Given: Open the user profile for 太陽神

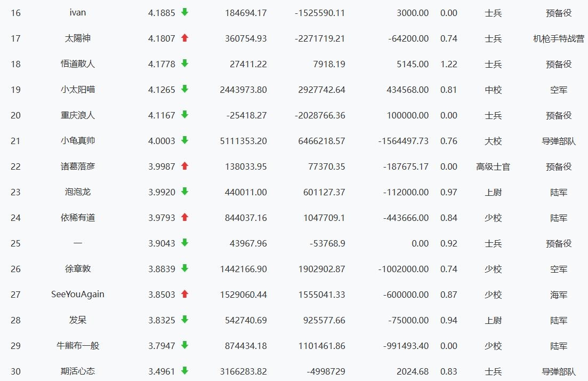Looking at the screenshot, I should (78, 38).
